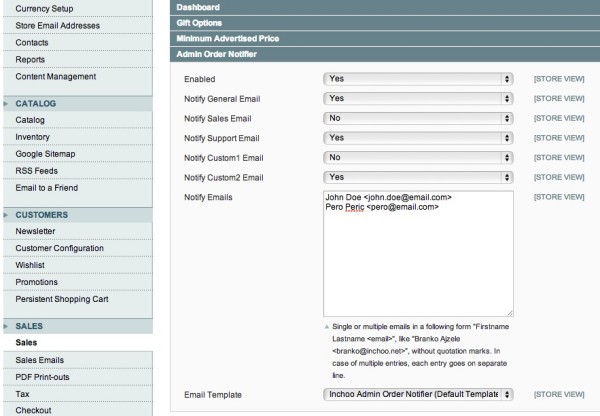Screen dimensions: 600x416
Task: Open Google Sitemap settings
Action: click(45, 154)
